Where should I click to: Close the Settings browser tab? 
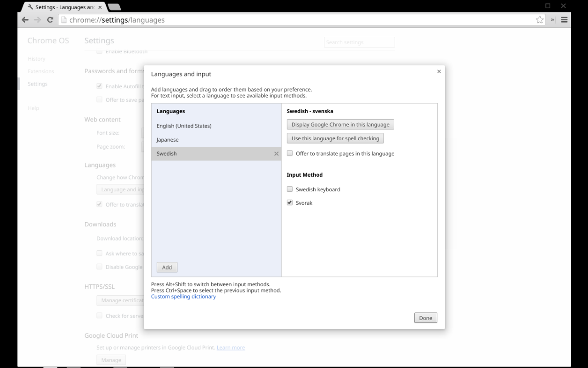[100, 7]
